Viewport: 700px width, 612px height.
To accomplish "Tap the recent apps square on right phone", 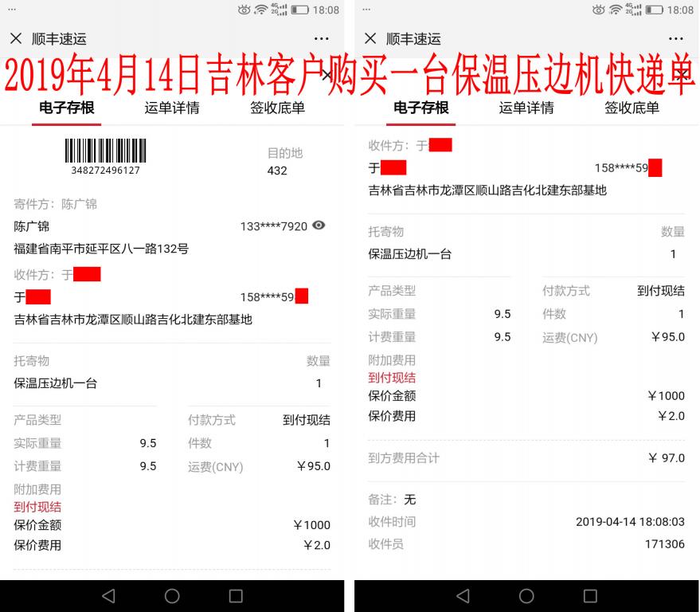I will click(x=590, y=595).
